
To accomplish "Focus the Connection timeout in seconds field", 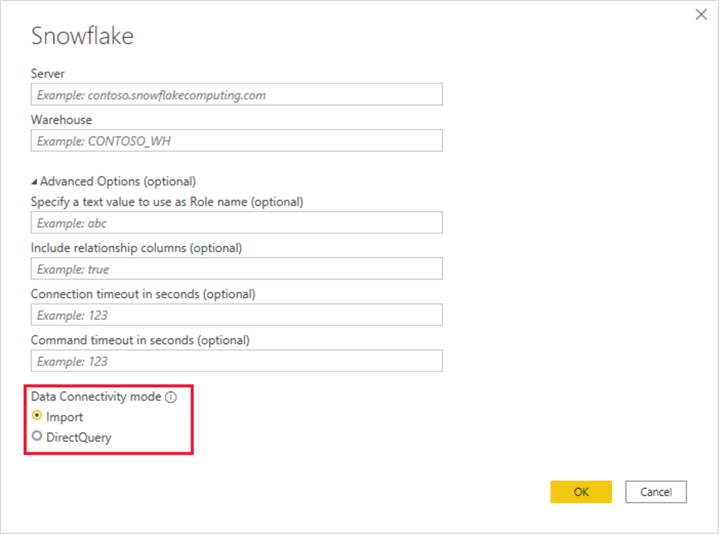I will point(237,315).
